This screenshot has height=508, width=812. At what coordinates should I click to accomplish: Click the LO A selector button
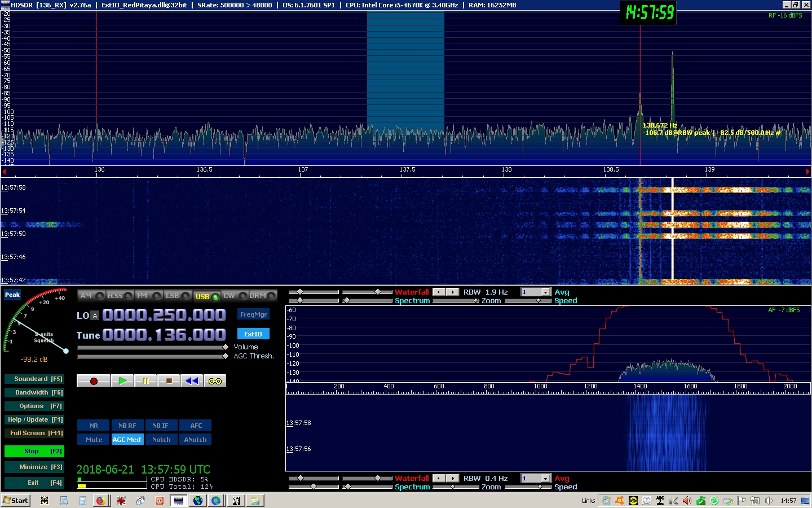pyautogui.click(x=95, y=316)
